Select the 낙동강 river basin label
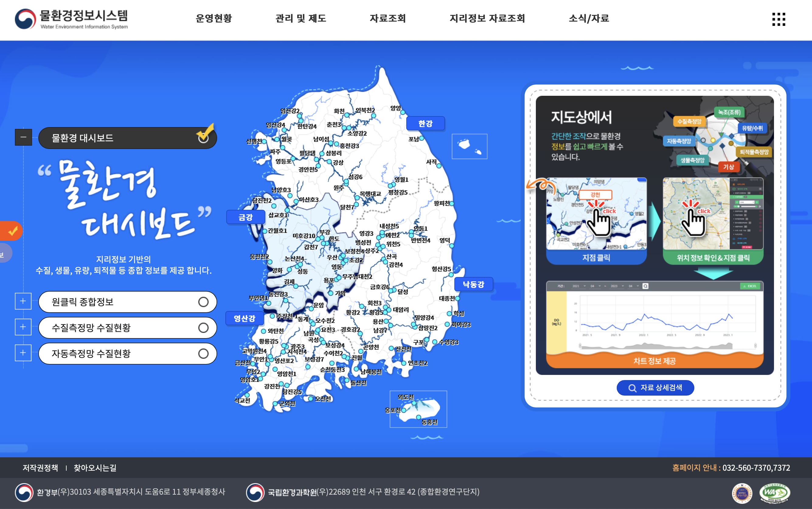The image size is (812, 509). pyautogui.click(x=474, y=285)
